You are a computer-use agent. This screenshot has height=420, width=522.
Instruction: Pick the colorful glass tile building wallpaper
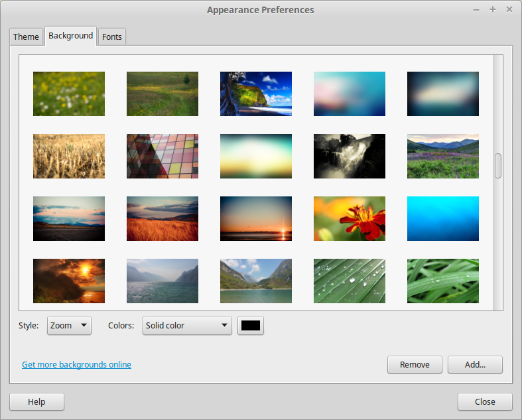click(x=163, y=156)
